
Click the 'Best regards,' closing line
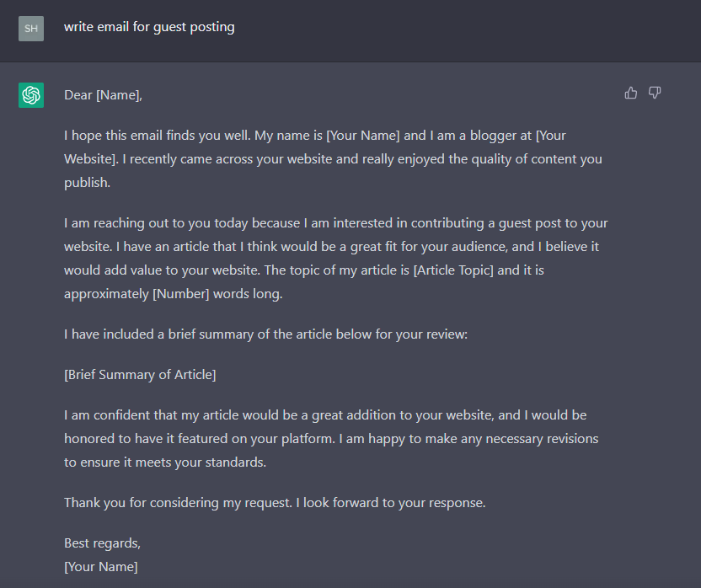[103, 543]
